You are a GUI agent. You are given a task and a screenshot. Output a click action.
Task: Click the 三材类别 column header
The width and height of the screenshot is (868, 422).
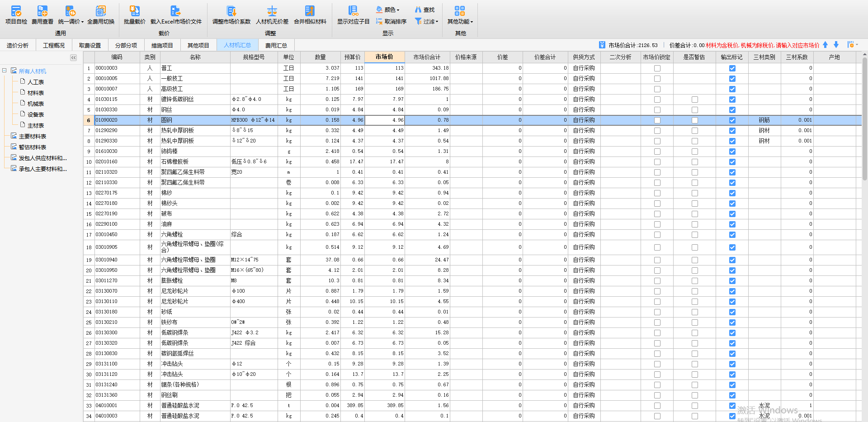764,57
